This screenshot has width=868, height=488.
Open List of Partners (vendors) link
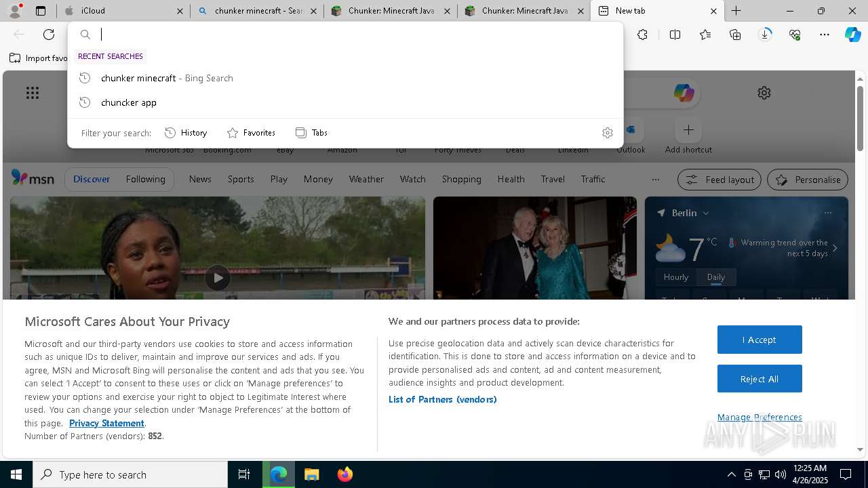(442, 399)
